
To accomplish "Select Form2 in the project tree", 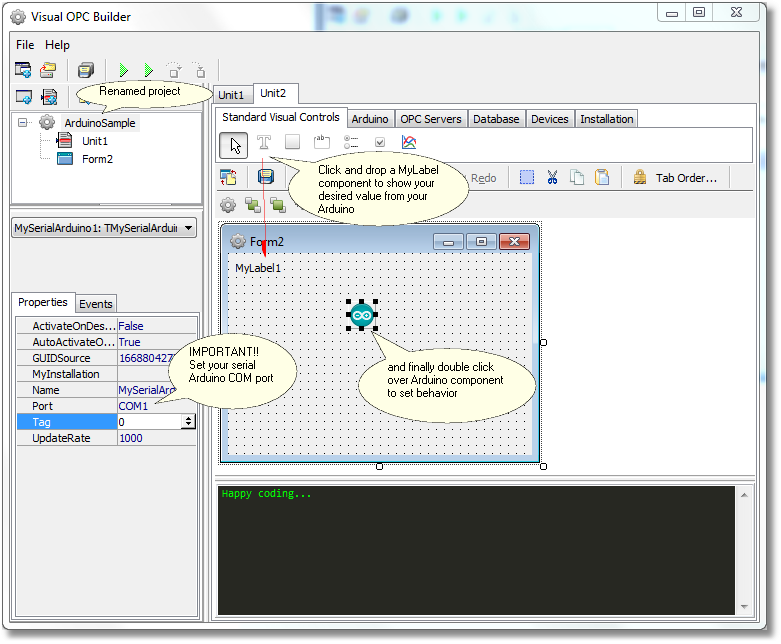I will 98,159.
